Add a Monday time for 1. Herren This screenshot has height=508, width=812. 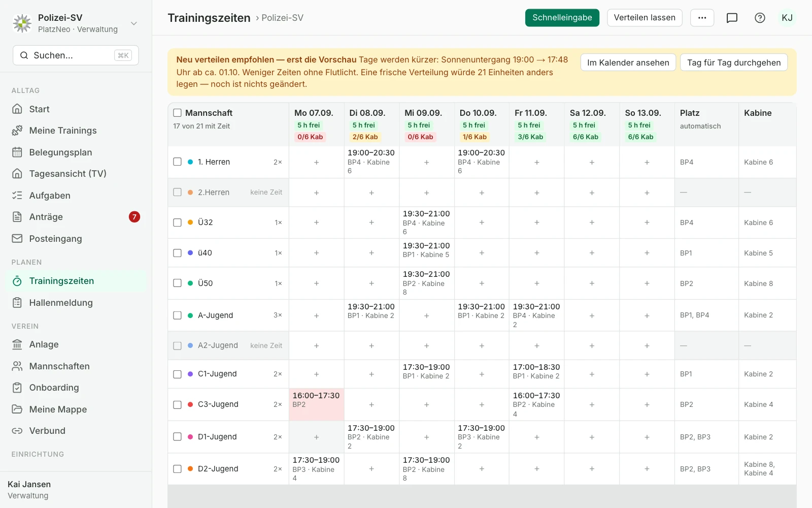[x=317, y=162]
